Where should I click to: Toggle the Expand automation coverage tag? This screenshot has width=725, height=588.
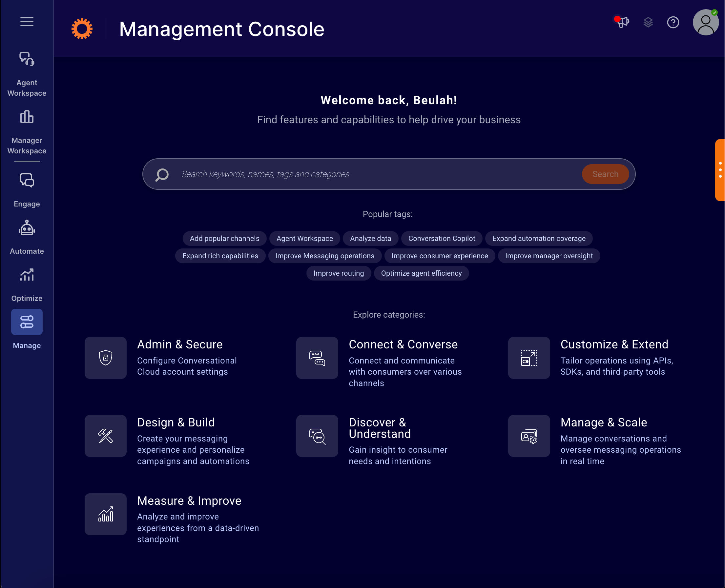[x=539, y=238]
